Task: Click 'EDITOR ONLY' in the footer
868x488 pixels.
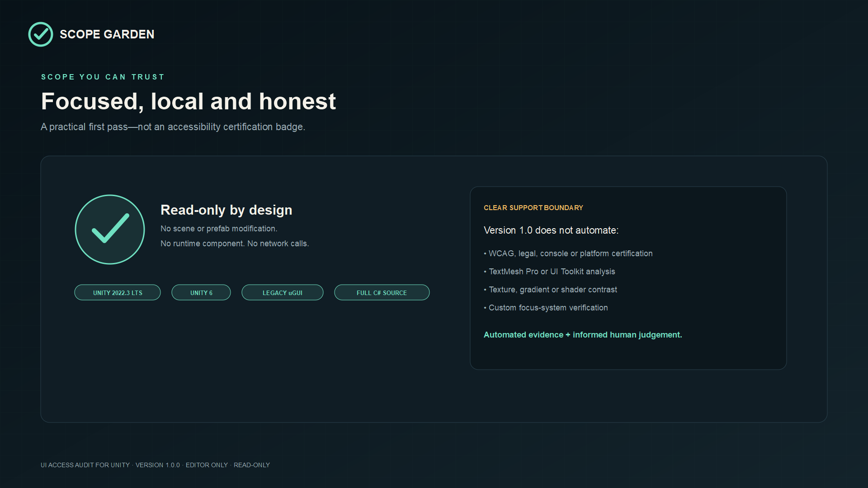Action: (207, 465)
